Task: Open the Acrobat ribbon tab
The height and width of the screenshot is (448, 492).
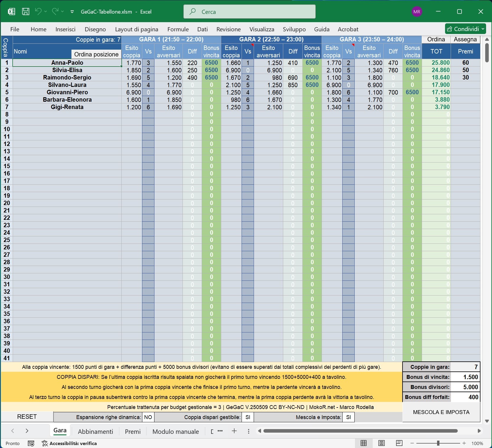Action: tap(348, 29)
